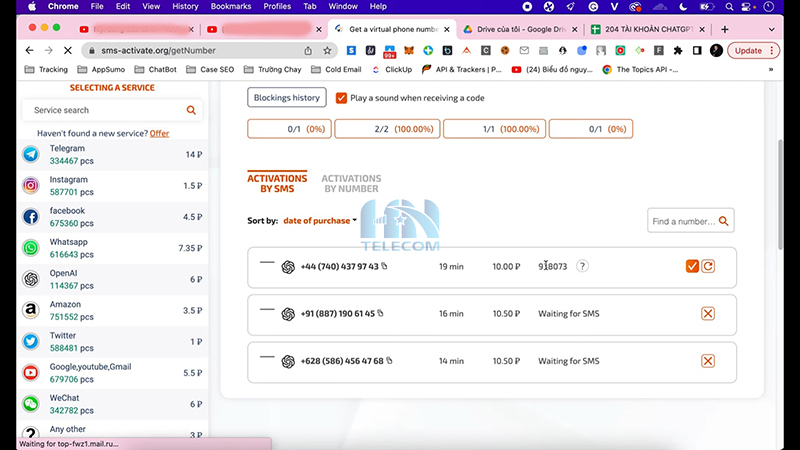This screenshot has height=450, width=800.
Task: Toggle Play a sound when receiving code
Action: coord(342,98)
